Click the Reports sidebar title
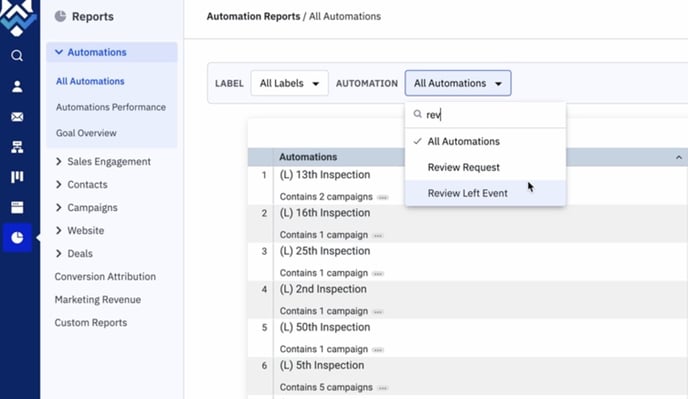Viewport: 688px width, 399px height. click(93, 16)
